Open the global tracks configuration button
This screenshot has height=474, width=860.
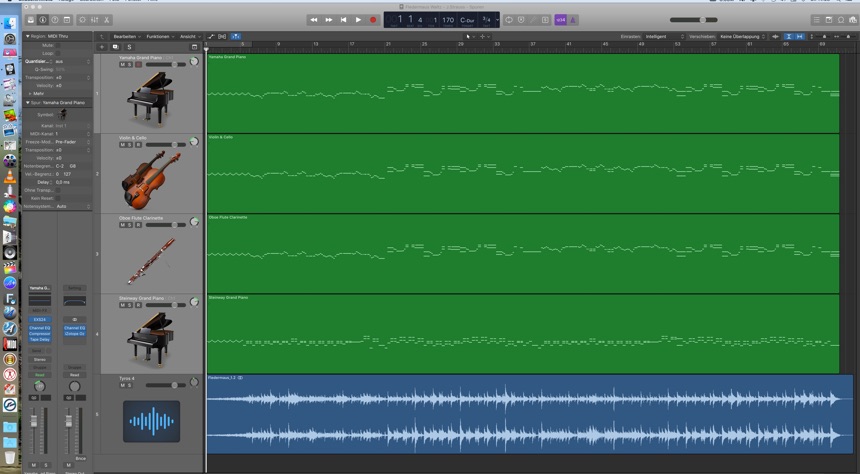[194, 47]
